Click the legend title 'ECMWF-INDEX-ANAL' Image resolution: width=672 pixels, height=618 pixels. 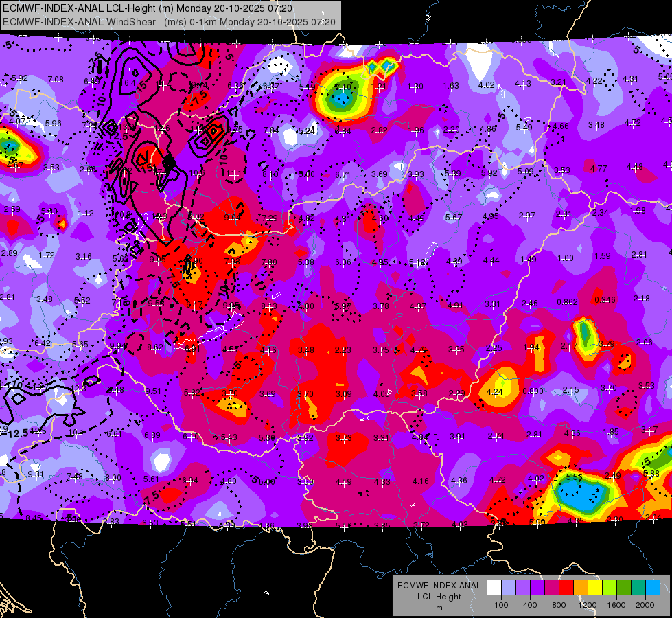(439, 586)
